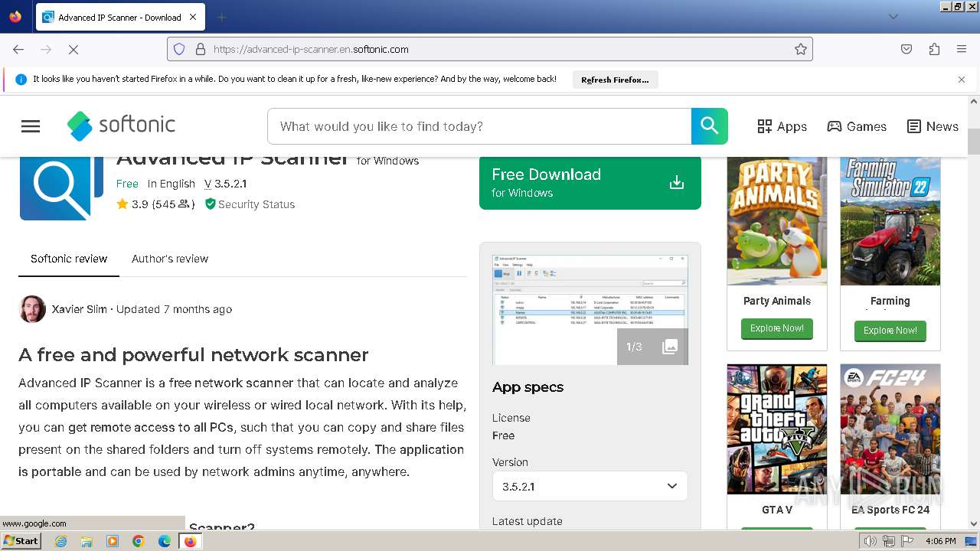Click the magnifier search button
Image resolution: width=980 pixels, height=551 pixels.
click(x=710, y=126)
